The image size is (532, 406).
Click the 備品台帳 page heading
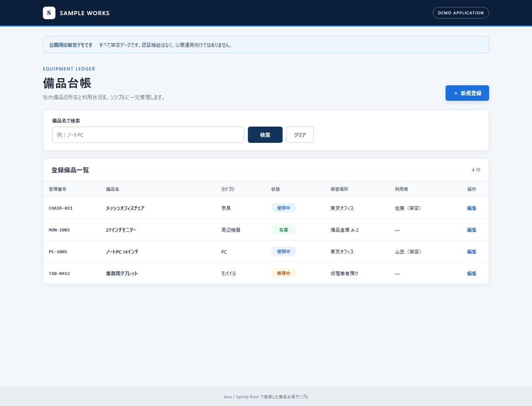67,83
